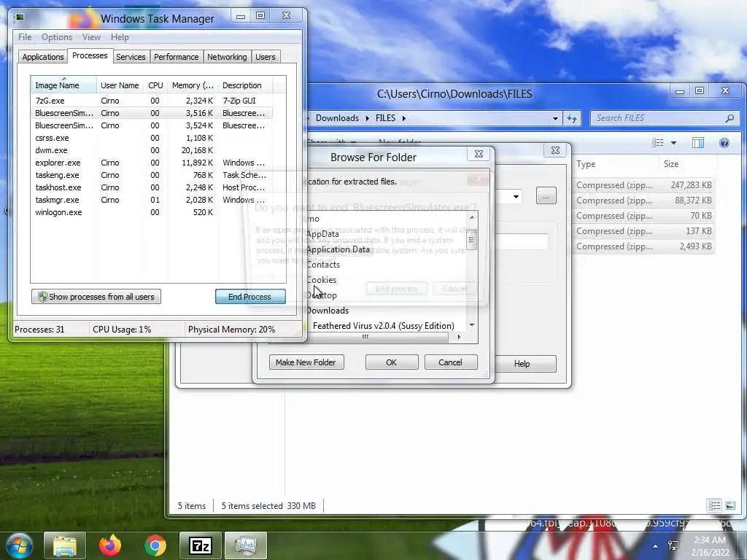The width and height of the screenshot is (747, 560).
Task: Click Downloads breadcrumb in address bar
Action: click(x=337, y=118)
